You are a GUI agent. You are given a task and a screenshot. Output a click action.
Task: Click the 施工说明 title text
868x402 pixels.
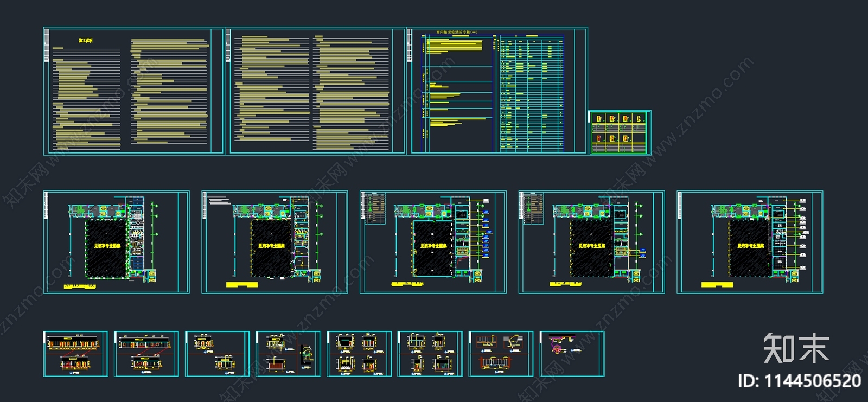(x=86, y=41)
